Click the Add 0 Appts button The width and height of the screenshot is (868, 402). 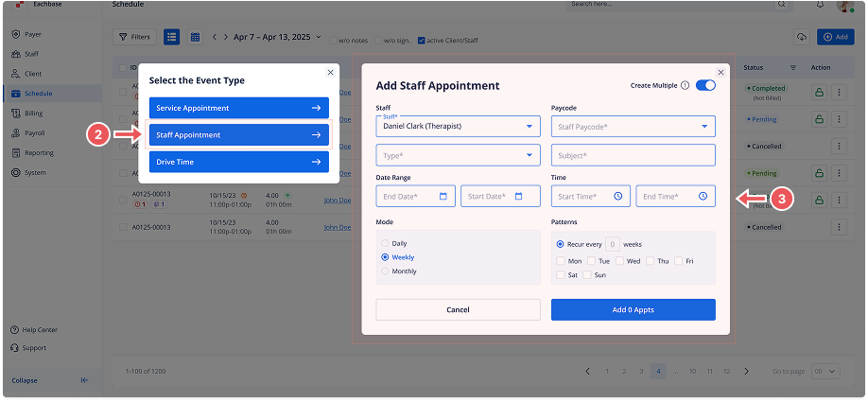pyautogui.click(x=633, y=310)
